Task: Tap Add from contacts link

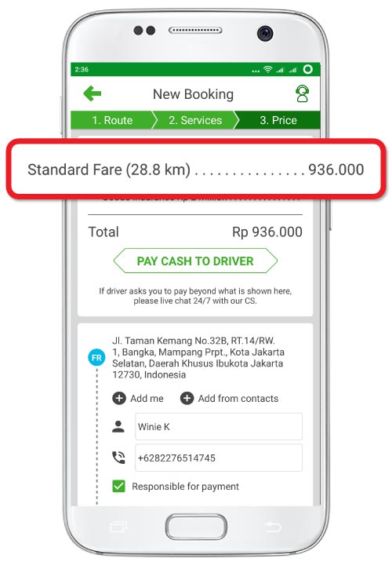Action: [238, 398]
